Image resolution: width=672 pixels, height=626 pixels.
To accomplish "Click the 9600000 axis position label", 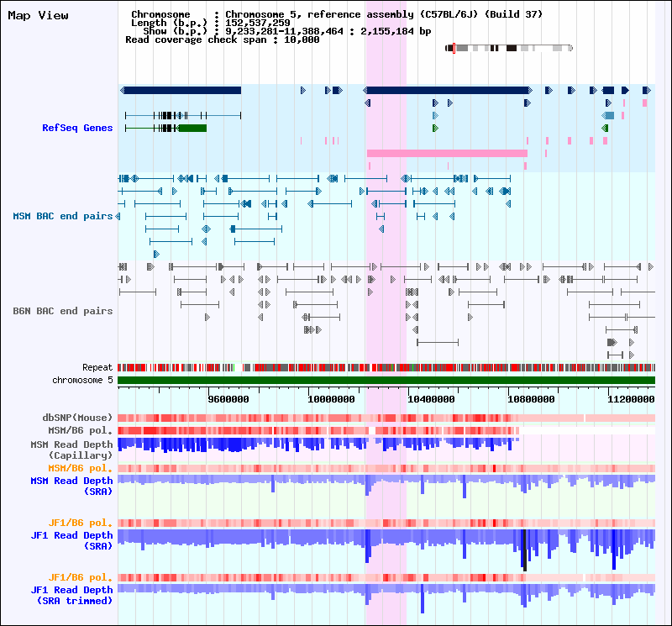I will click(228, 399).
